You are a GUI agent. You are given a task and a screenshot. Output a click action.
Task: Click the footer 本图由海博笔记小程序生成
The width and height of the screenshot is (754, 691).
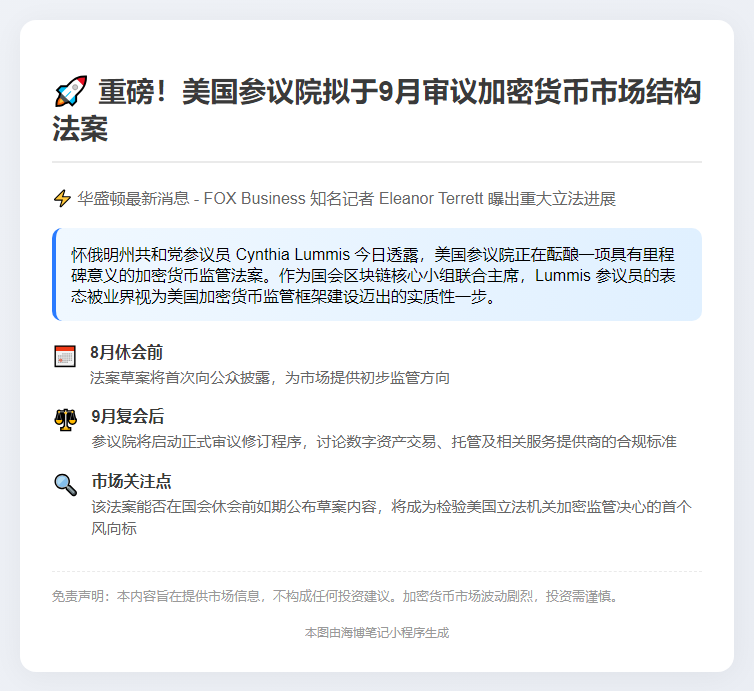[x=377, y=633]
